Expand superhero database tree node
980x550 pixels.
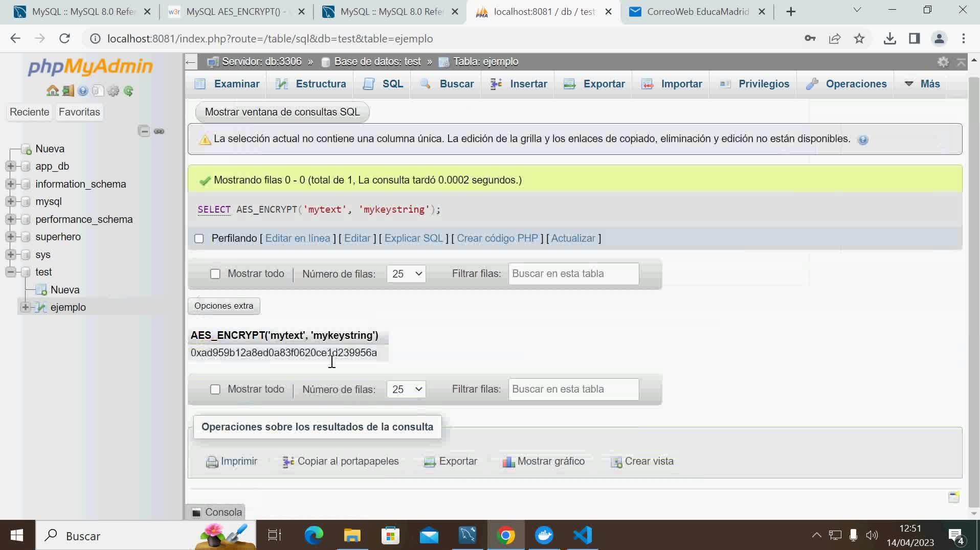[x=10, y=237]
